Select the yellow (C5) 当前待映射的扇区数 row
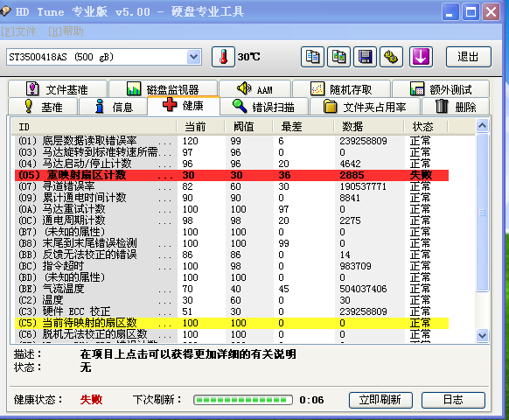509x420 pixels. 232,323
